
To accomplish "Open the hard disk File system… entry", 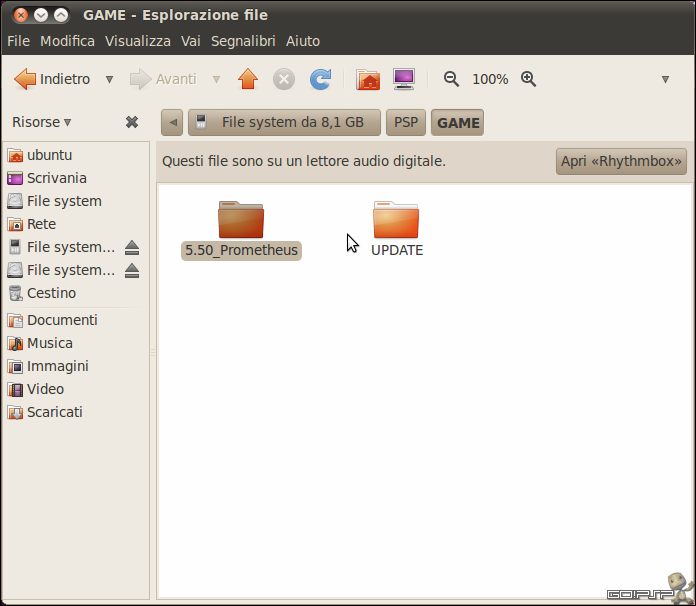I will coord(71,270).
